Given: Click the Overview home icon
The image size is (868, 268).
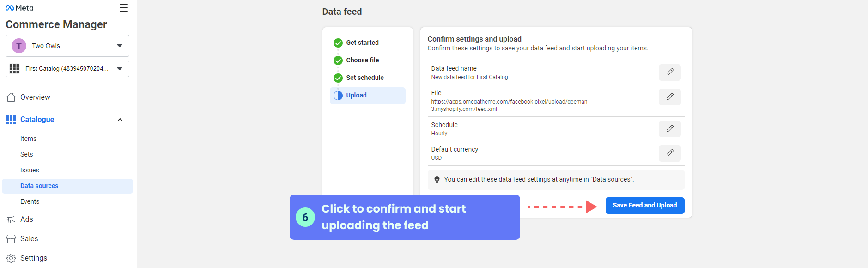Looking at the screenshot, I should point(11,97).
